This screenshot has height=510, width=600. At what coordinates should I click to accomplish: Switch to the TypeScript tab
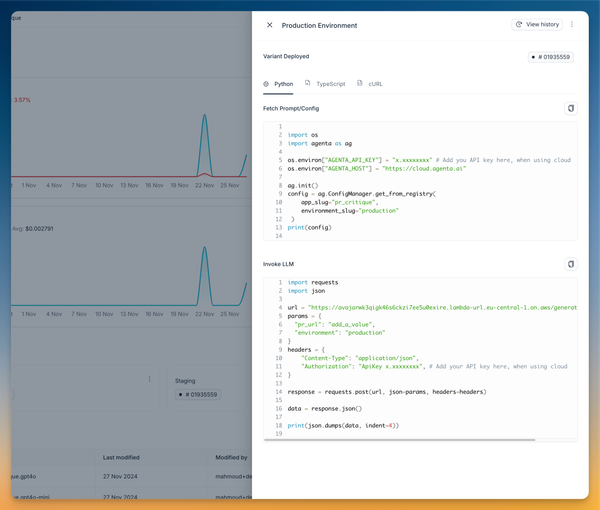click(x=325, y=84)
